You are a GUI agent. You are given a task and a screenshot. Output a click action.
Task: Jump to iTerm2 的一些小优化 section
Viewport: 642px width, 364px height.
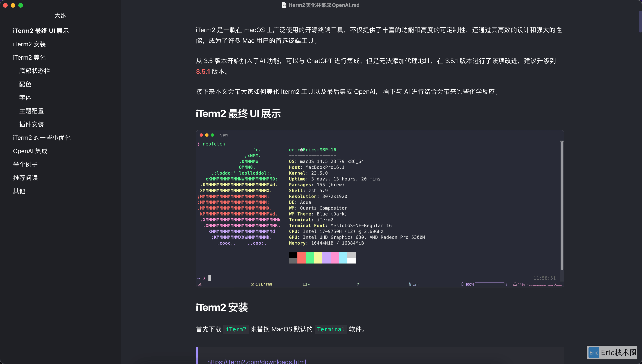[42, 138]
